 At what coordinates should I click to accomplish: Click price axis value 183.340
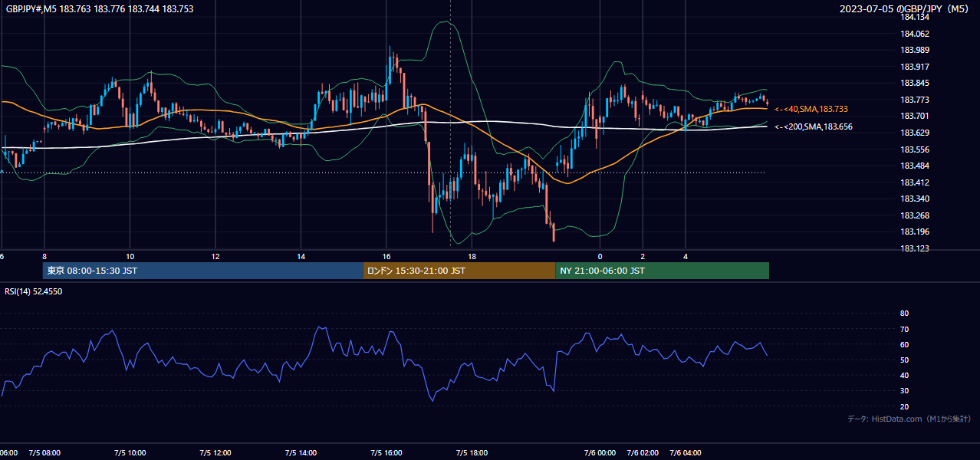[914, 199]
